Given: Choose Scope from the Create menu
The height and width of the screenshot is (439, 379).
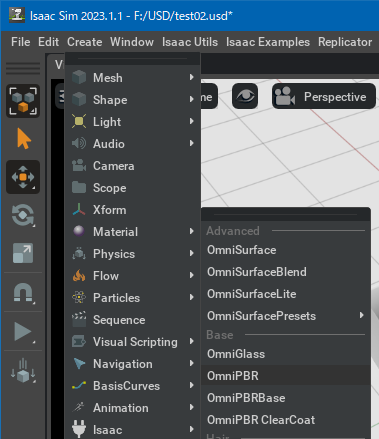Looking at the screenshot, I should pos(133,188).
